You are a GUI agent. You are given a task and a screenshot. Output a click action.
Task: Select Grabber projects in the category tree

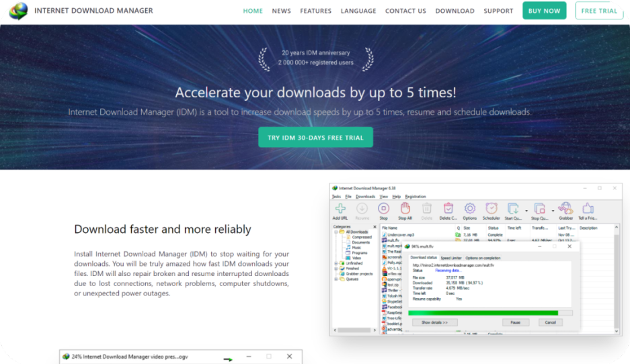click(x=356, y=274)
